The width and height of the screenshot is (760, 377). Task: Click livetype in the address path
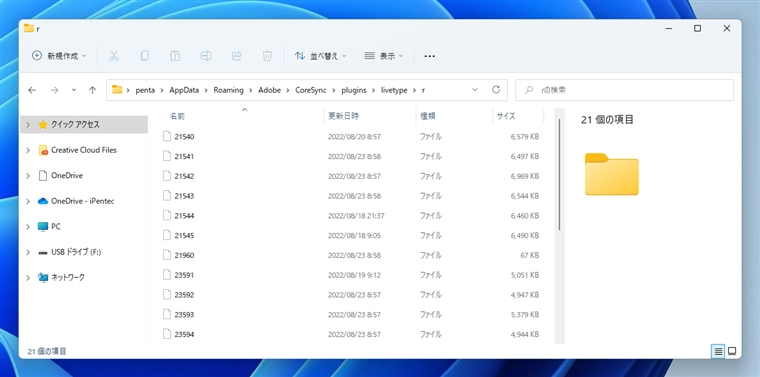click(x=394, y=90)
